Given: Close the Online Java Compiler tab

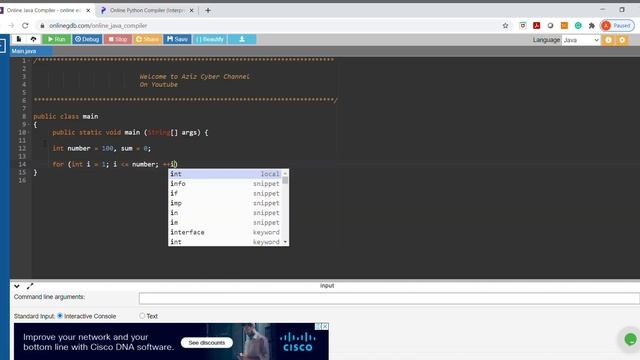Looking at the screenshot, I should click(88, 11).
